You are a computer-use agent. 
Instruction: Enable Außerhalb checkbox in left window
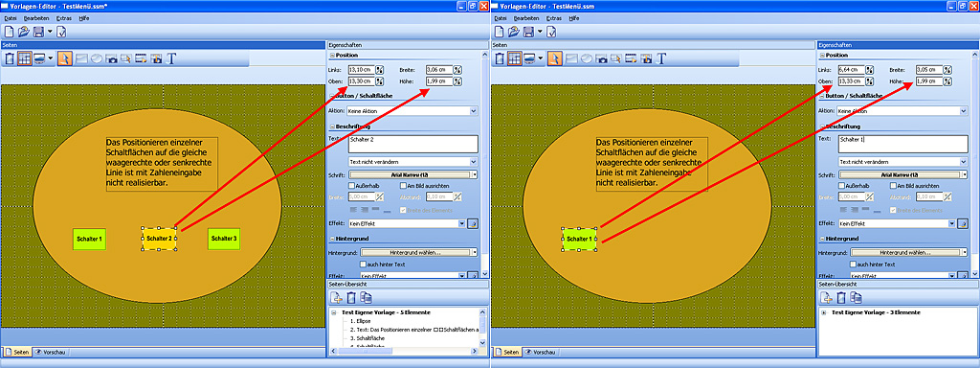pyautogui.click(x=351, y=186)
